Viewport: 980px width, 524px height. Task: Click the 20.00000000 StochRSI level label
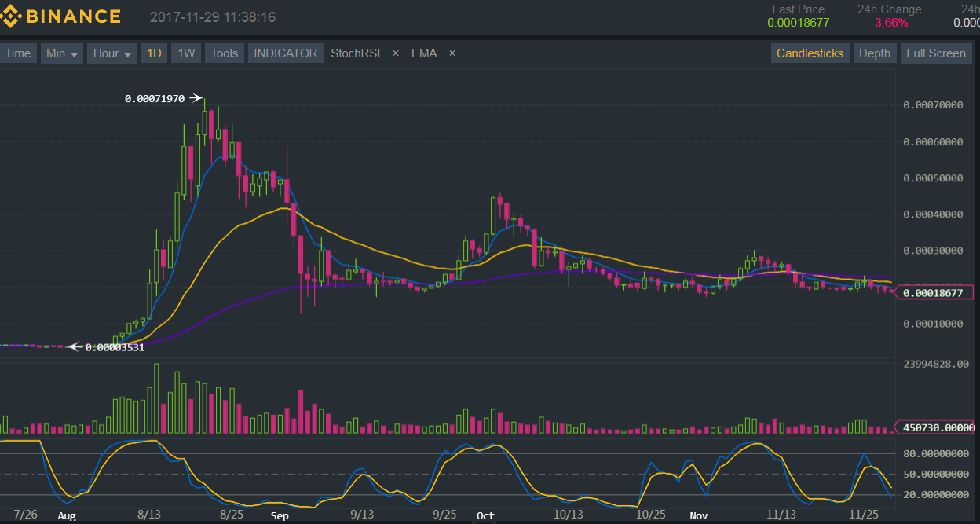[x=937, y=495]
